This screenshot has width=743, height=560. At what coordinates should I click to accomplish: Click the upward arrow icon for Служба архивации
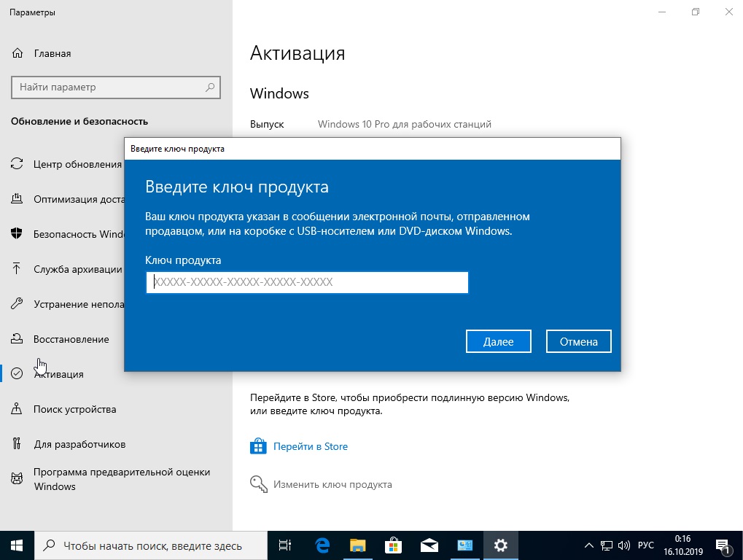tap(17, 268)
